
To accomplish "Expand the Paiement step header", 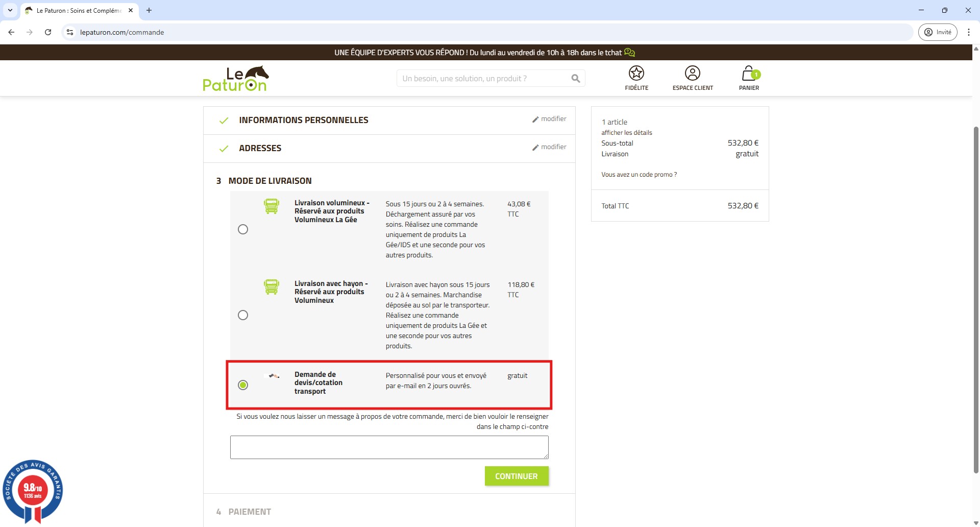I will [250, 512].
